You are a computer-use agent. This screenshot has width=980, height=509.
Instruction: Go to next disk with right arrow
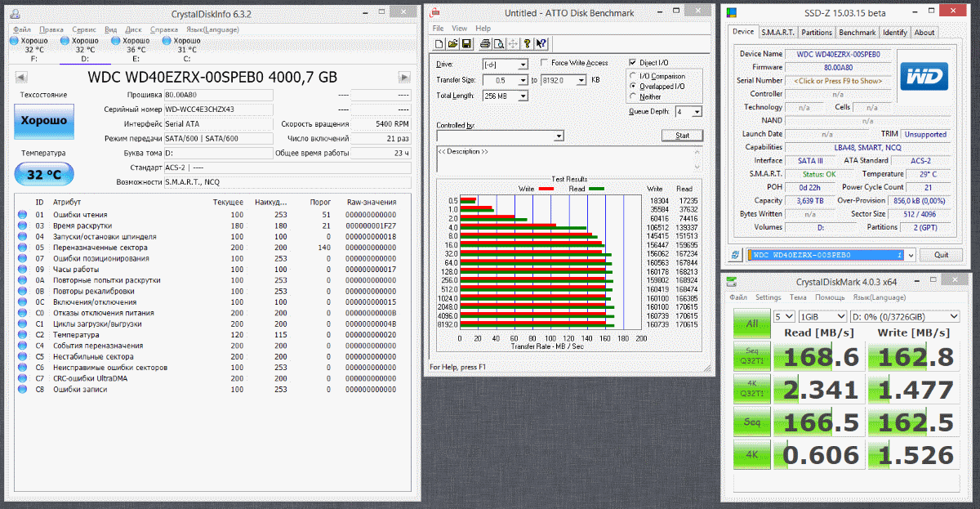tap(403, 77)
